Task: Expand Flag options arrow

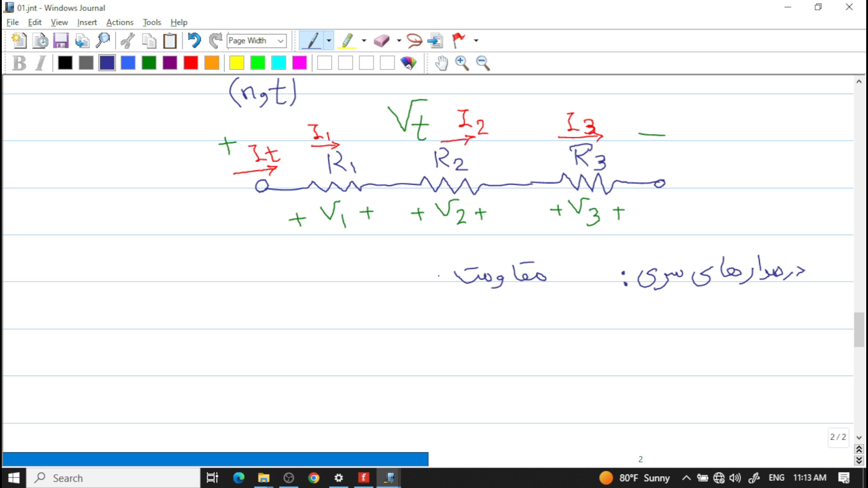Action: 476,41
